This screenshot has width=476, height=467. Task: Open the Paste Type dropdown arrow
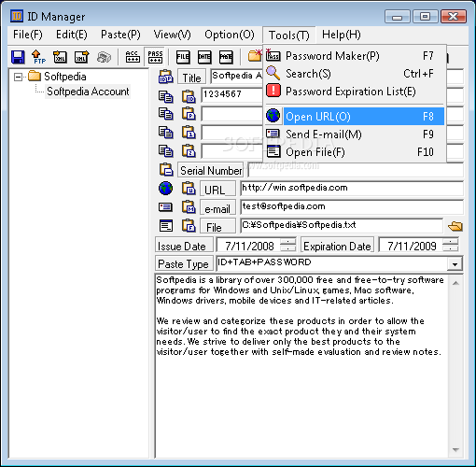tap(455, 264)
